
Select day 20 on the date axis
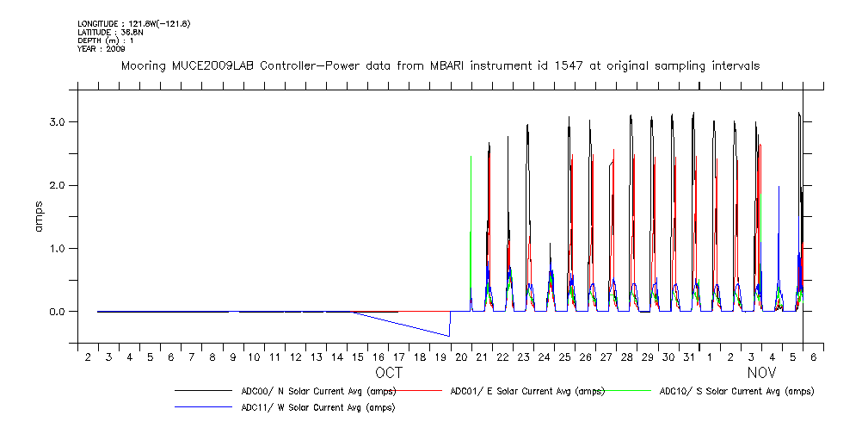(461, 356)
